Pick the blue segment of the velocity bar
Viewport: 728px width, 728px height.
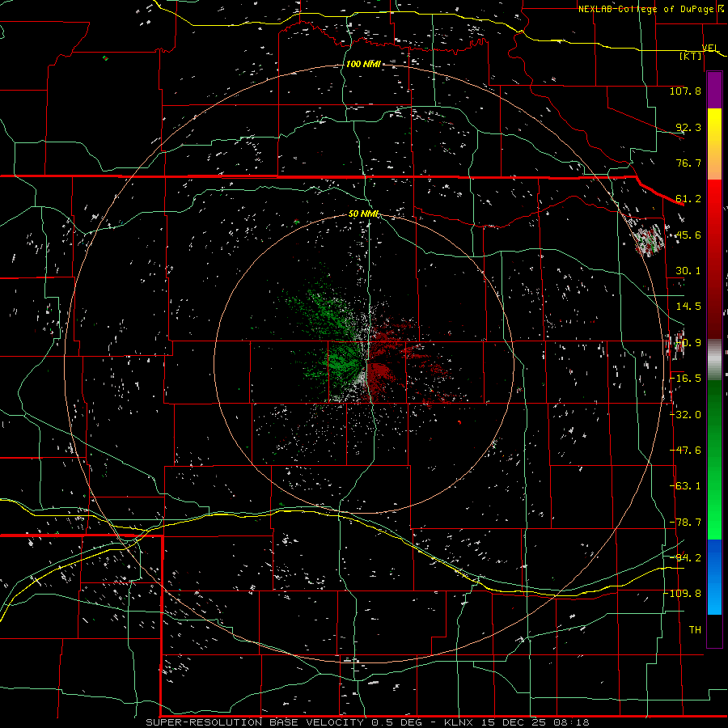pyautogui.click(x=714, y=577)
